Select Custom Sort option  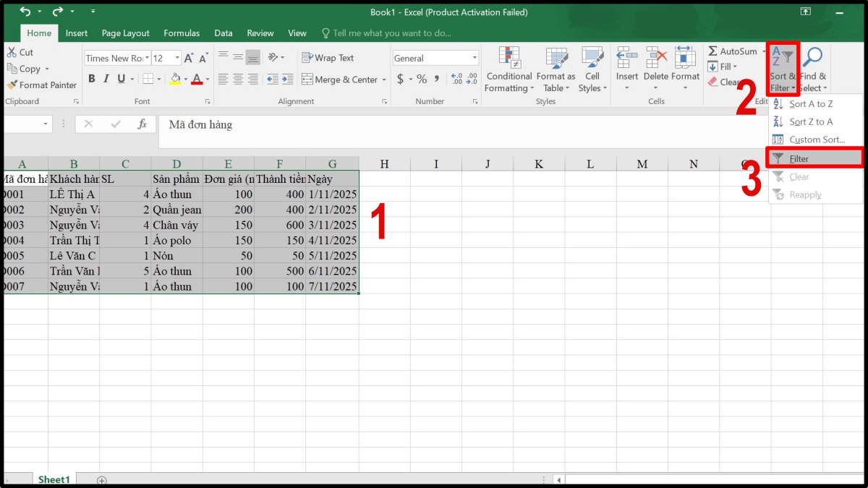(x=816, y=140)
